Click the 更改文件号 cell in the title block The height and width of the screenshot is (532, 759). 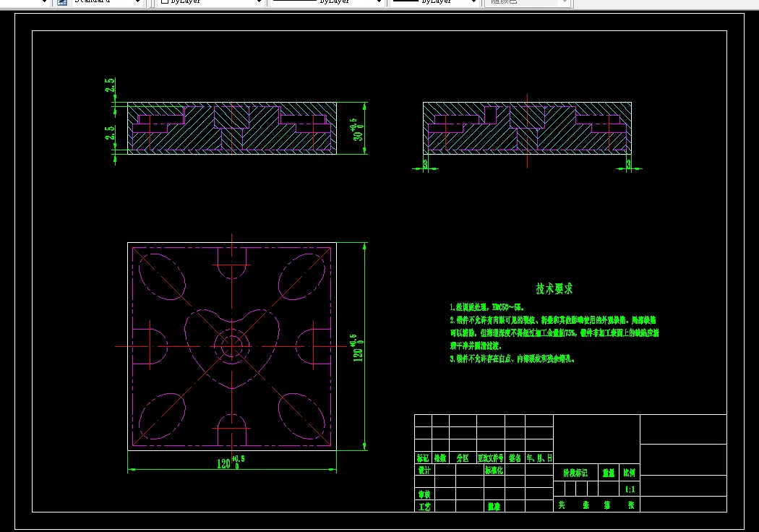pyautogui.click(x=490, y=458)
